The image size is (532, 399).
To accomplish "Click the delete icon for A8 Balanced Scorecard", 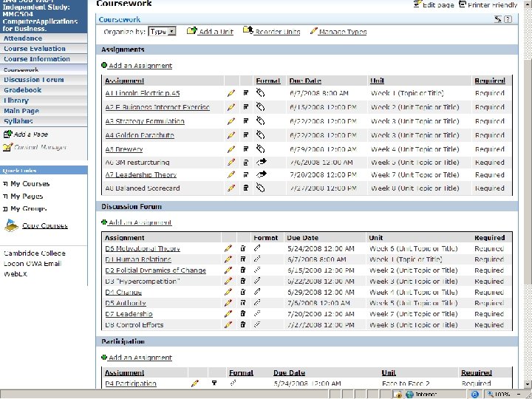I will point(246,188).
